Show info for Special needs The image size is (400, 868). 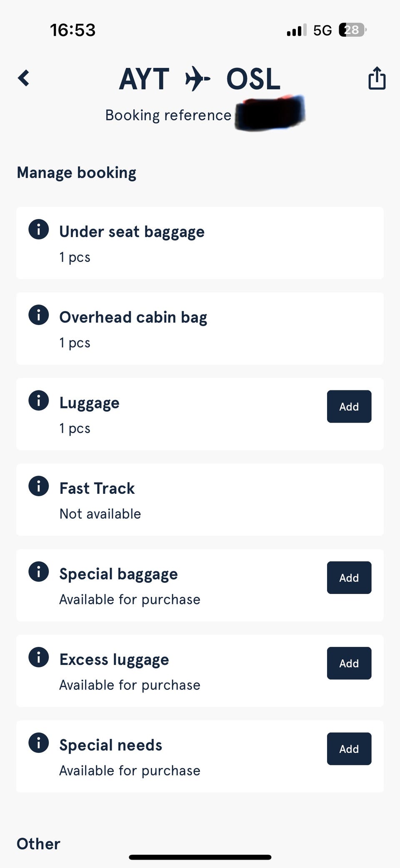(39, 743)
